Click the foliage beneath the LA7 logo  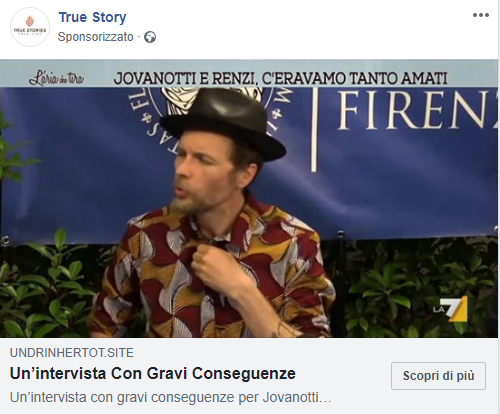coord(450,328)
